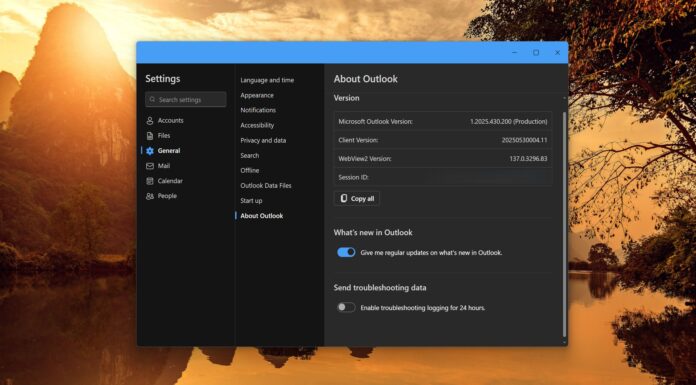Click the Mail envelope icon
This screenshot has width=696, height=385.
[150, 166]
